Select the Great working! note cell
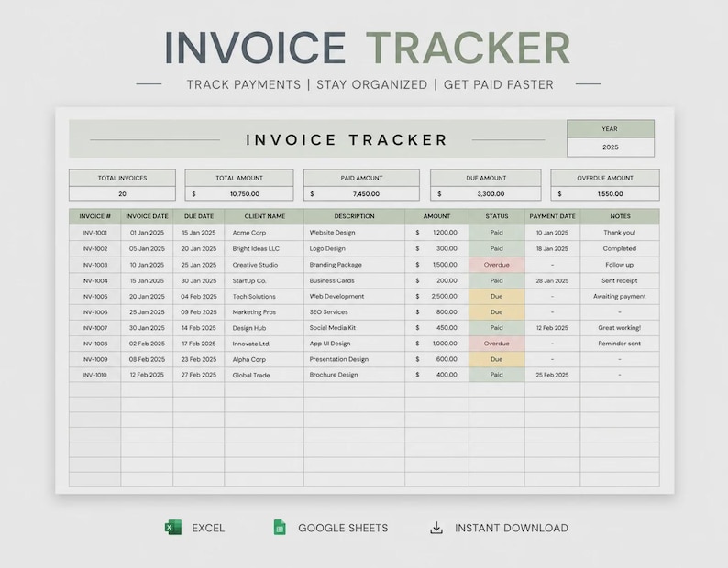 pos(620,328)
